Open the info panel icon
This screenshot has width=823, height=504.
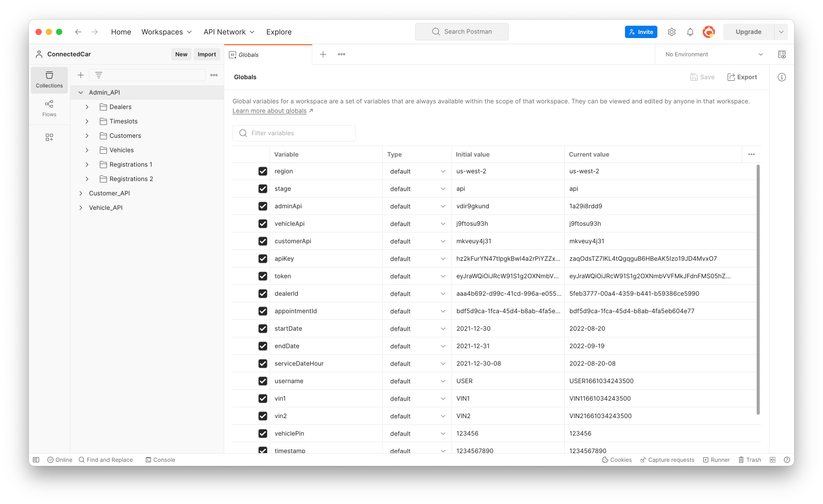tap(782, 77)
